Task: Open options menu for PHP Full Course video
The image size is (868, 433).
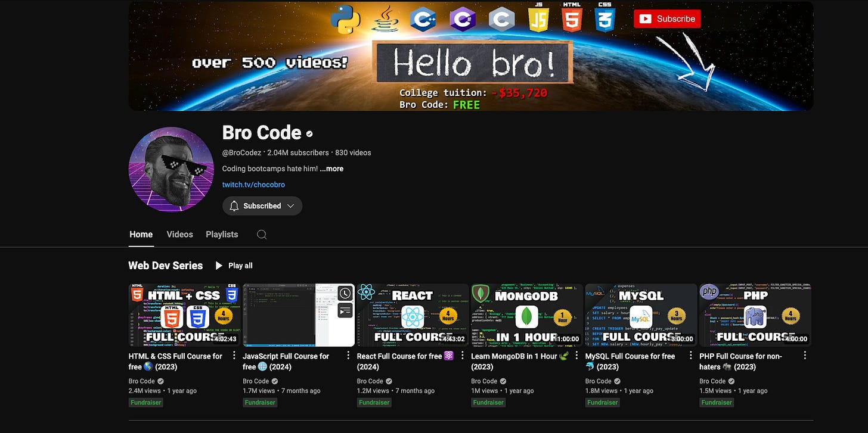Action: [805, 356]
